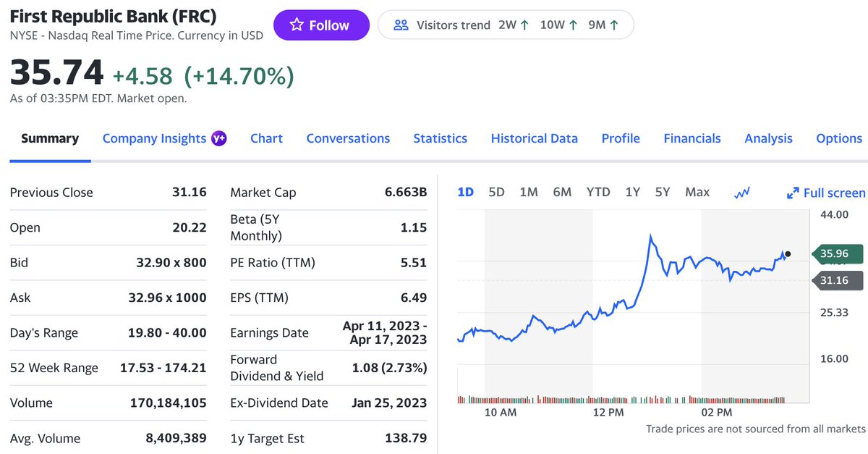868x454 pixels.
Task: Click the +4.58 price change value
Action: click(x=142, y=75)
